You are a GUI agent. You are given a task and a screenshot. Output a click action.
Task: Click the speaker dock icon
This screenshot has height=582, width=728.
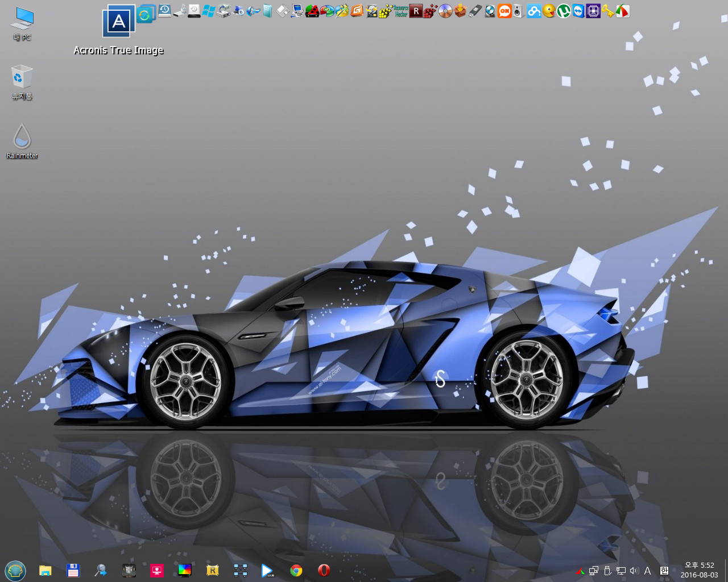[x=518, y=11]
